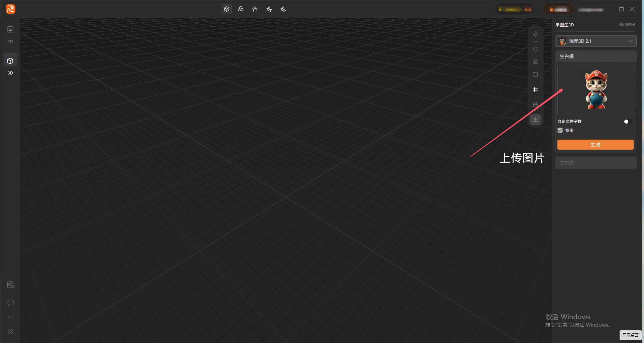Open the three-circles material tool in top toolbar
The image size is (644, 343).
pos(241,9)
